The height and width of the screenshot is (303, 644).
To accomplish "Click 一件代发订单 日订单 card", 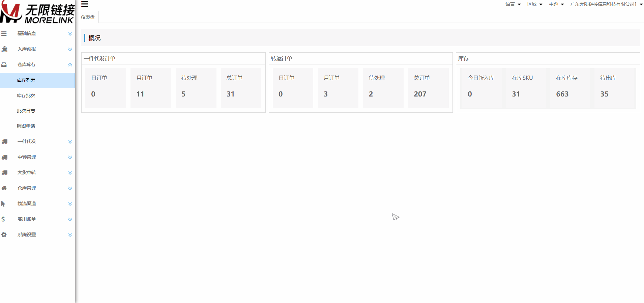I will tap(106, 88).
